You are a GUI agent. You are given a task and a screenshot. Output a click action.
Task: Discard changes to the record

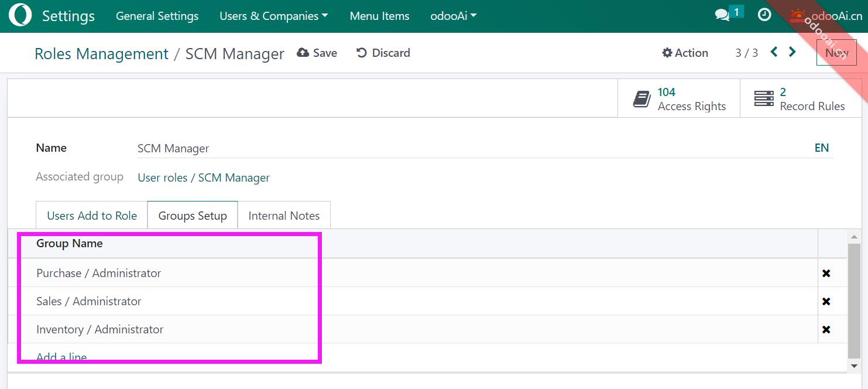pyautogui.click(x=383, y=53)
